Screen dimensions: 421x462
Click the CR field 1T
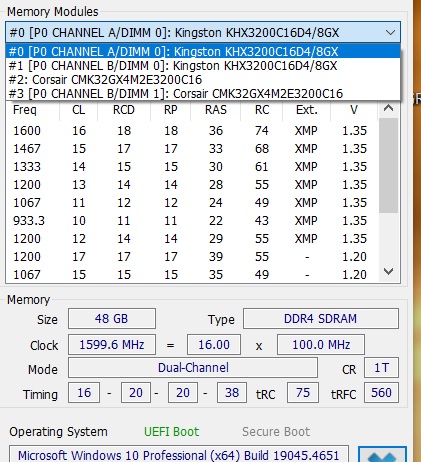[x=381, y=368]
